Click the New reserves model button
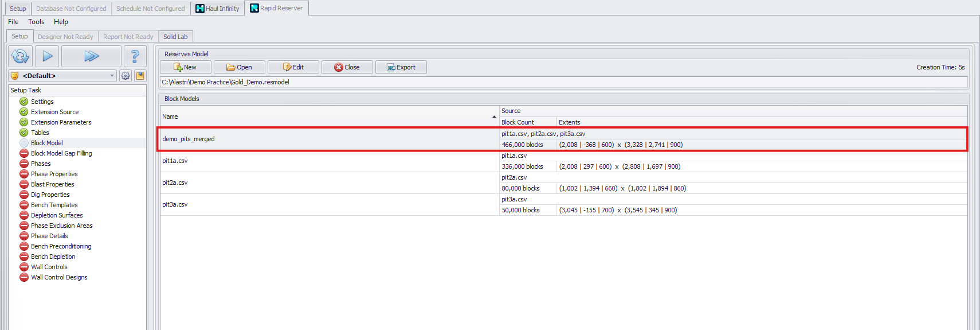980x330 pixels. coord(185,67)
